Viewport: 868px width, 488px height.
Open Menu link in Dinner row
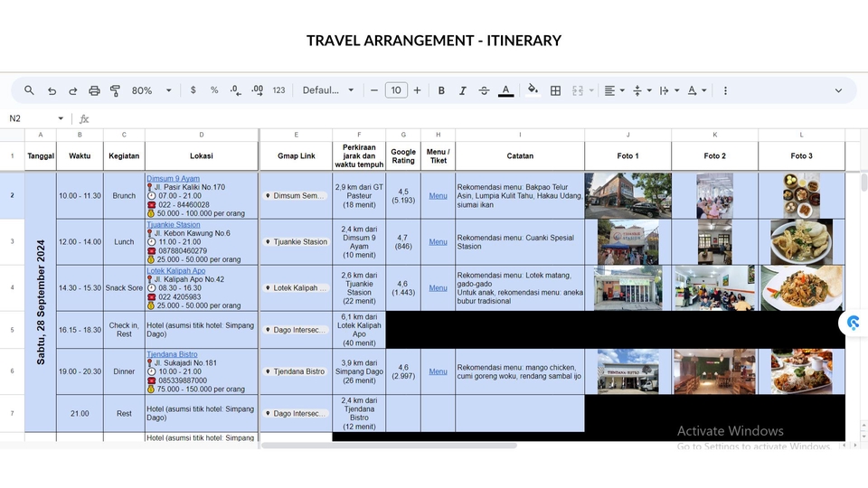click(x=438, y=371)
